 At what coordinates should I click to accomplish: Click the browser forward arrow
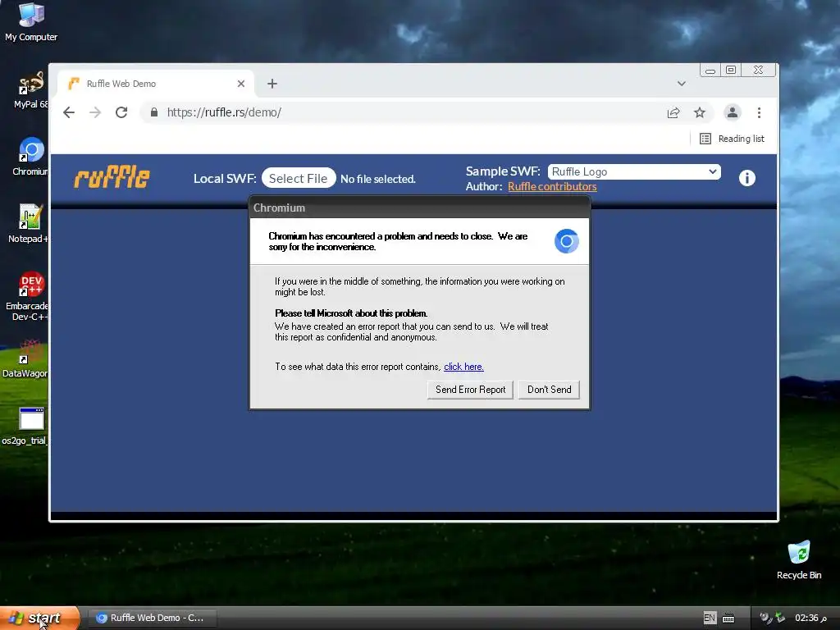pos(95,112)
